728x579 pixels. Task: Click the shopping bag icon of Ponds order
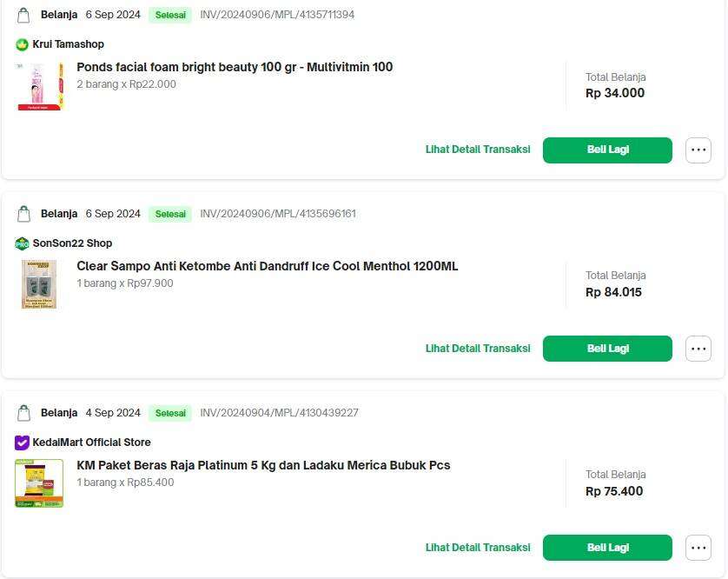tap(23, 15)
